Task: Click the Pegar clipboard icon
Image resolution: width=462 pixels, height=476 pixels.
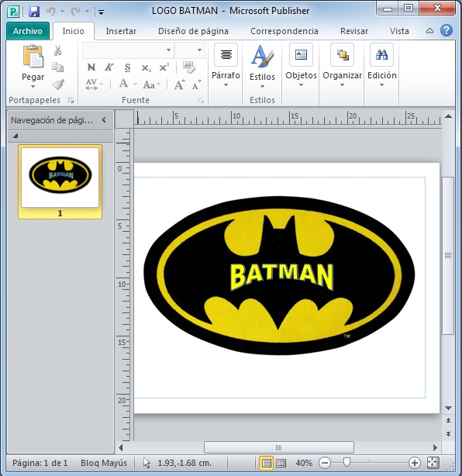Action: coord(33,57)
